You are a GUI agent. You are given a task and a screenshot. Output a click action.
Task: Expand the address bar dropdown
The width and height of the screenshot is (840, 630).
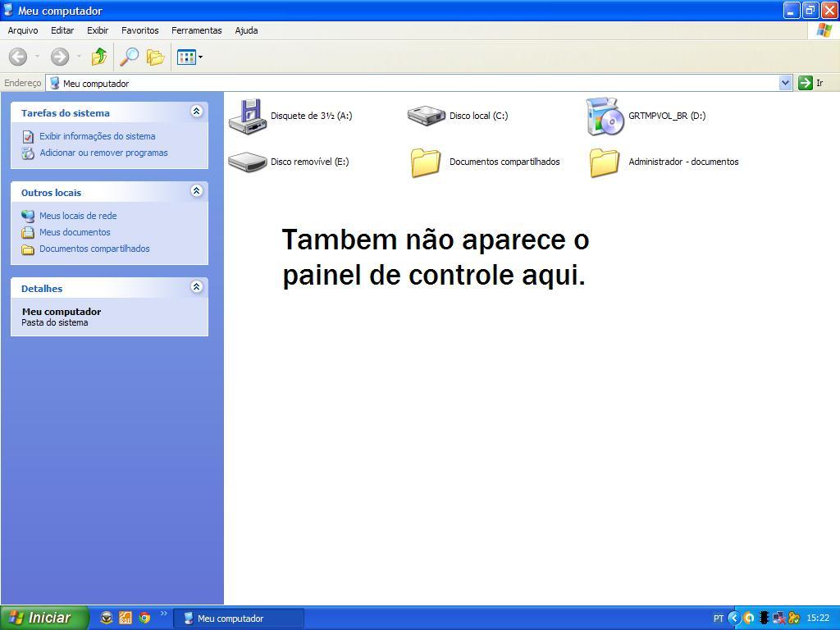[x=785, y=83]
